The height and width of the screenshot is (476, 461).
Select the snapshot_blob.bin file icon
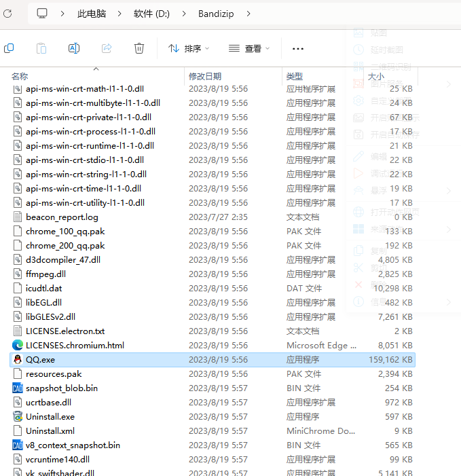click(18, 388)
